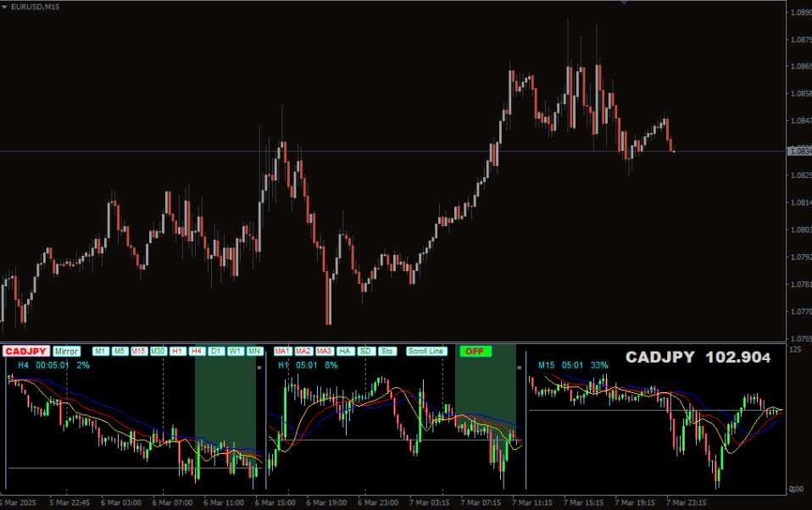812x510 pixels.
Task: Disable the MA3 moving average
Action: point(324,351)
